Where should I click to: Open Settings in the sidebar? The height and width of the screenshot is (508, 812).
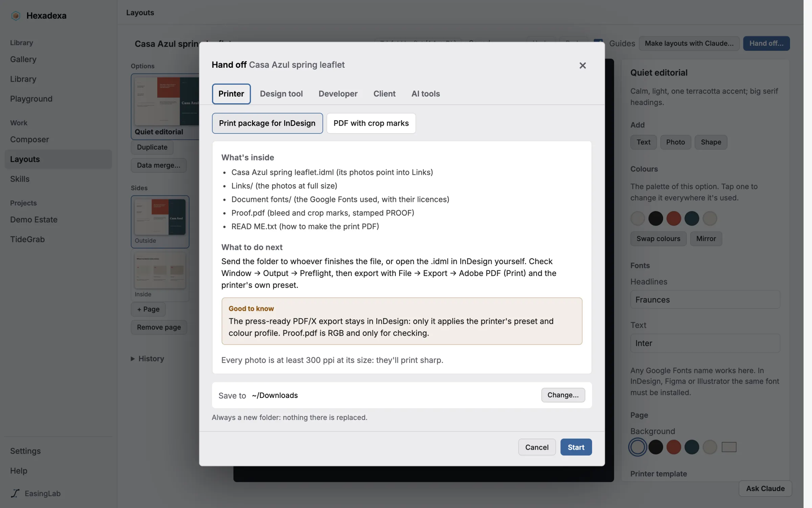pyautogui.click(x=25, y=451)
